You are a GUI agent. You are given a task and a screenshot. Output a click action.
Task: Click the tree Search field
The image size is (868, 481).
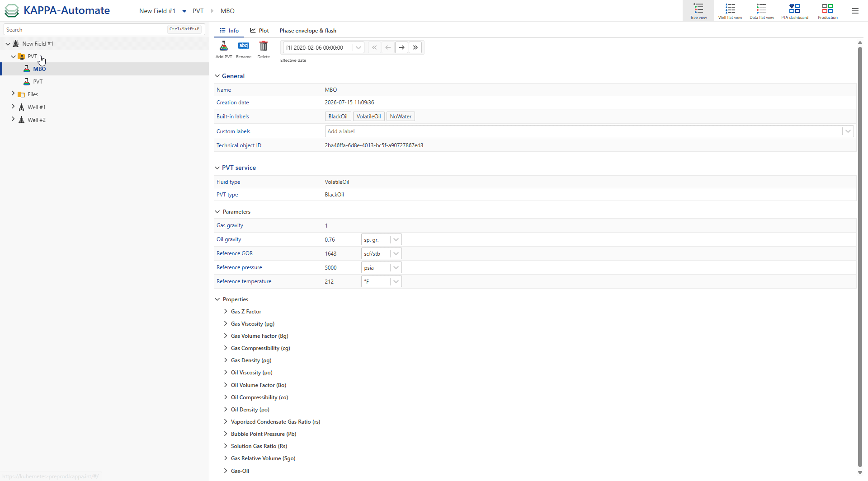(x=104, y=29)
